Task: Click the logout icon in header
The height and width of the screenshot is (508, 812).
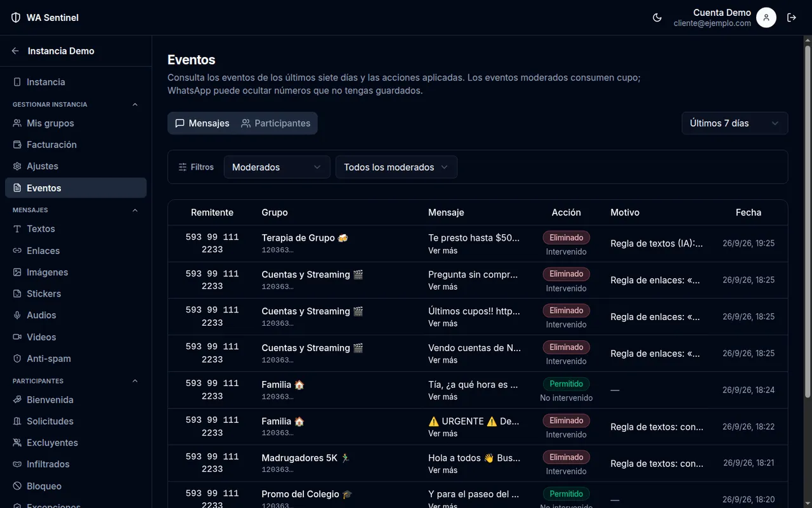Action: point(792,18)
